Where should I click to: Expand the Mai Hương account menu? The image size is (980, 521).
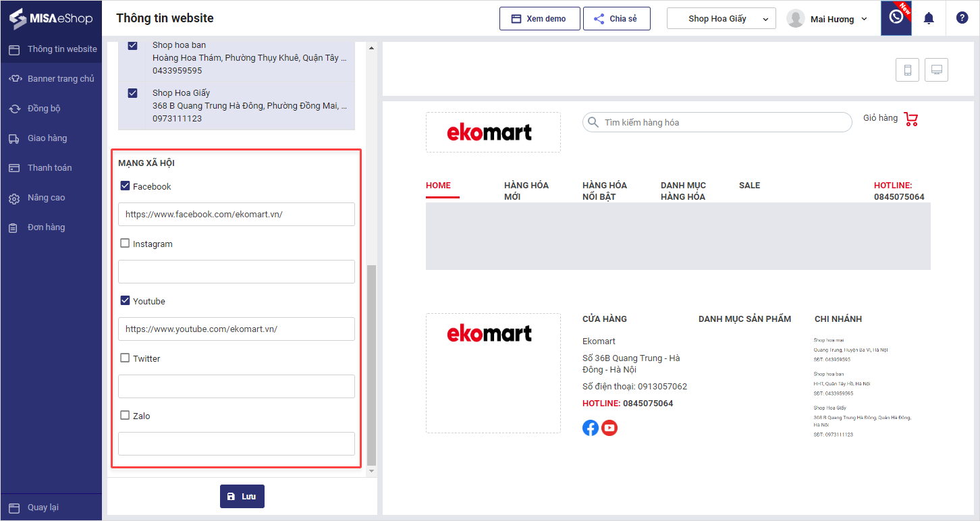pyautogui.click(x=864, y=19)
